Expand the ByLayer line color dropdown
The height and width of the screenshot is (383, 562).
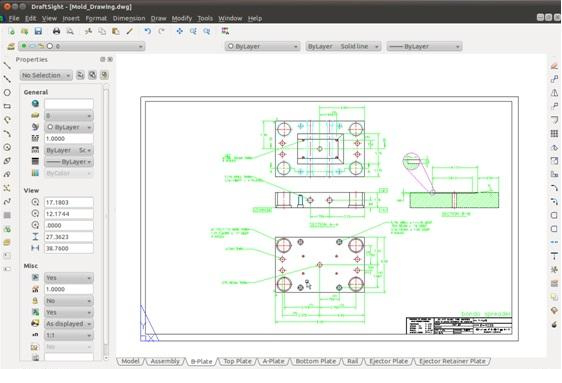coord(262,46)
